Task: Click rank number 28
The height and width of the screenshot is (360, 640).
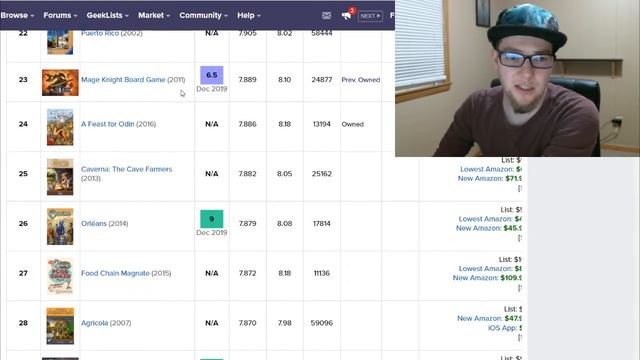Action: pyautogui.click(x=23, y=323)
